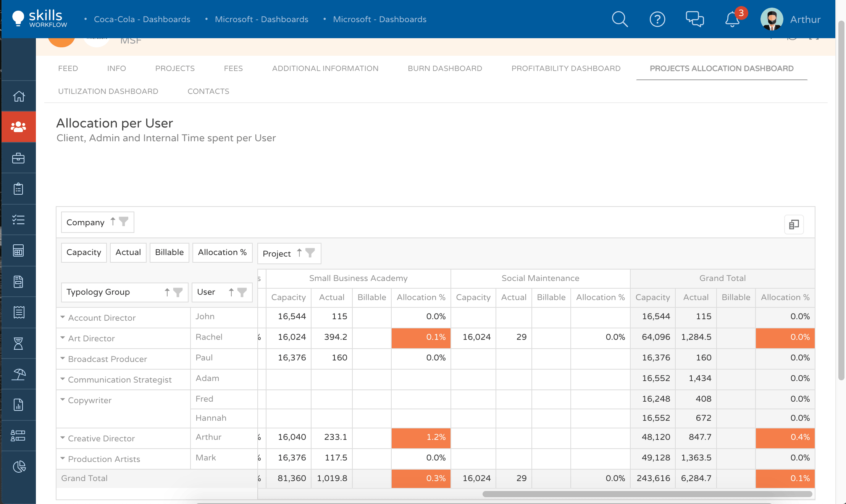
Task: Switch to the Burn Dashboard tab
Action: click(x=445, y=68)
